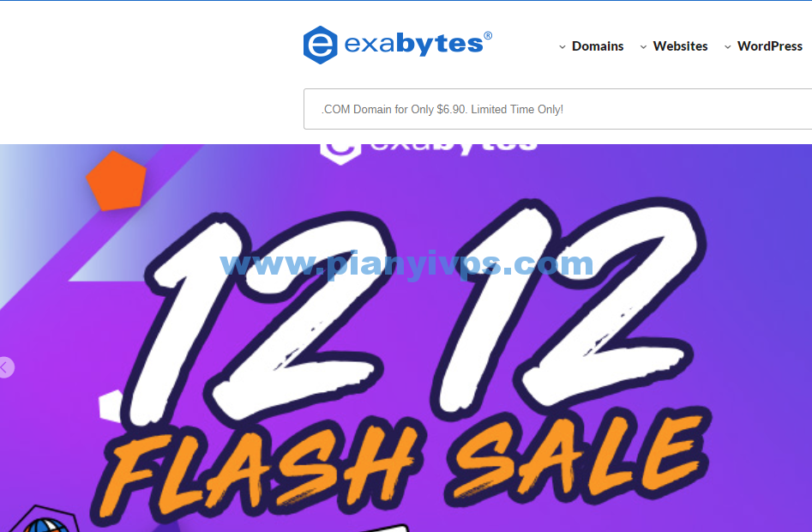
Task: Expand the chevron beside Domains
Action: pyautogui.click(x=562, y=46)
